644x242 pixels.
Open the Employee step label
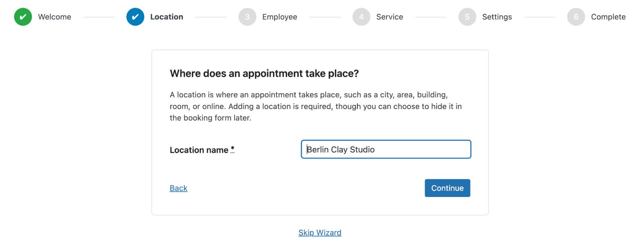tap(280, 17)
